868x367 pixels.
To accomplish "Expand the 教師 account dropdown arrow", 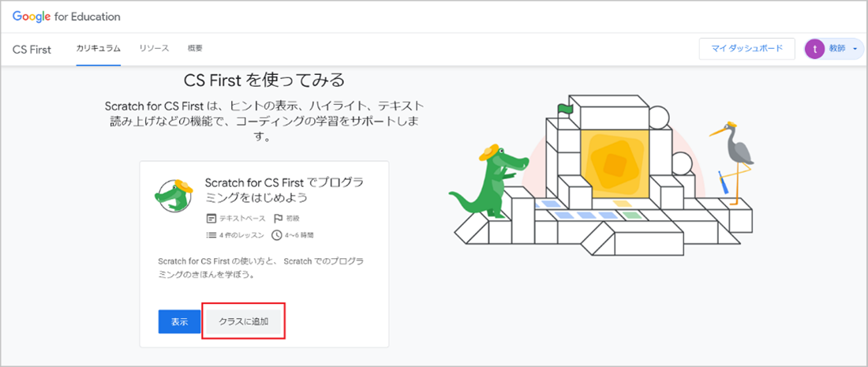I will pos(855,49).
